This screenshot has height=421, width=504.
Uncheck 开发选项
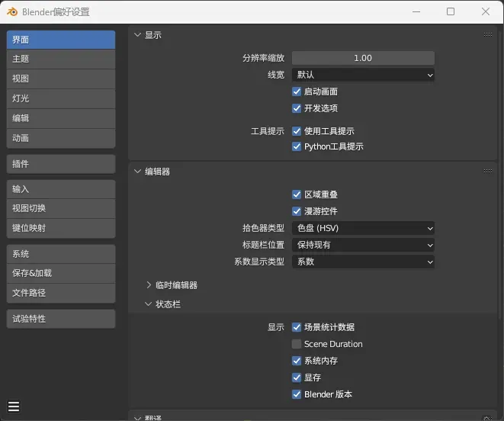click(297, 108)
